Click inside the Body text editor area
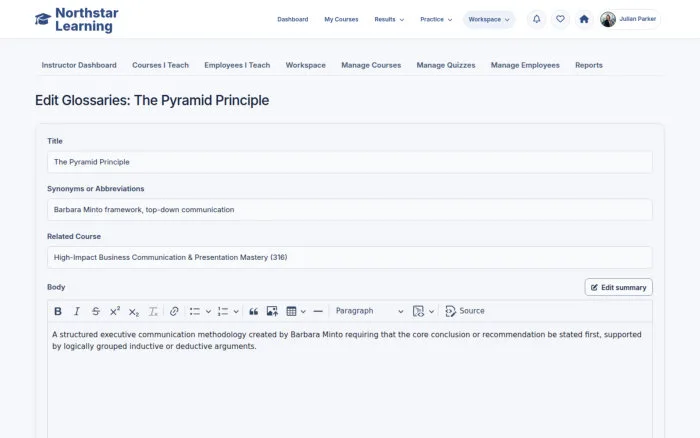This screenshot has width=700, height=438. click(x=350, y=380)
